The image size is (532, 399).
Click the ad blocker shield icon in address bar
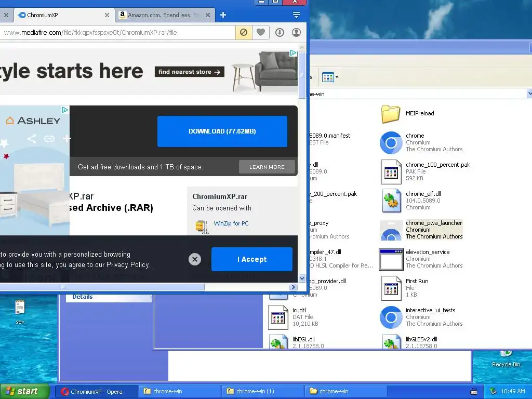[x=243, y=33]
